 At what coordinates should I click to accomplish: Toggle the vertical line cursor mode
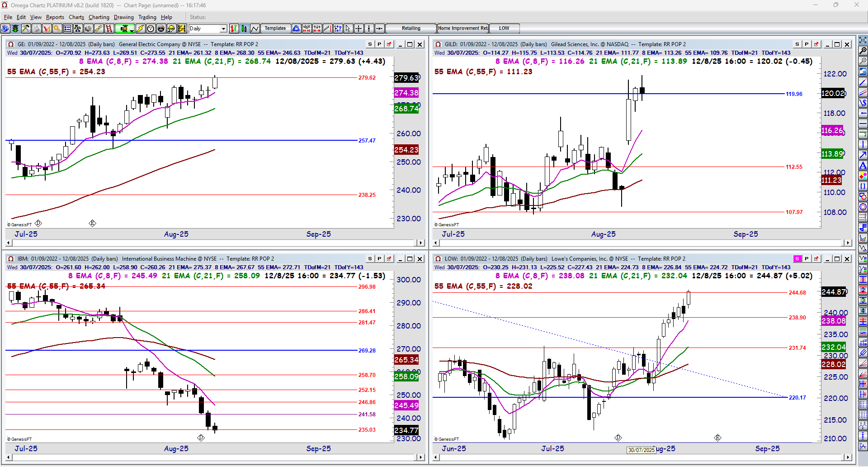(369, 29)
